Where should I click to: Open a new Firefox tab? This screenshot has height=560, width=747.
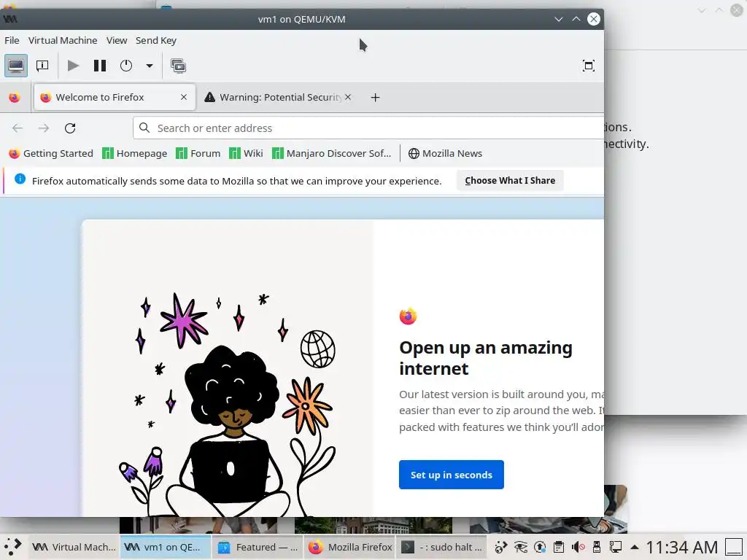tap(375, 98)
